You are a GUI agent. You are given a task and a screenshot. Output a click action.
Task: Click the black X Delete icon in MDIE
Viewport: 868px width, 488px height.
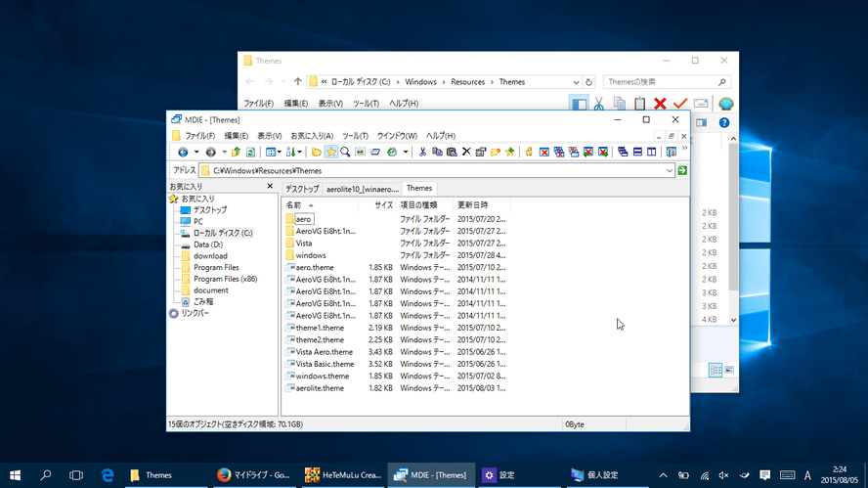pos(466,152)
